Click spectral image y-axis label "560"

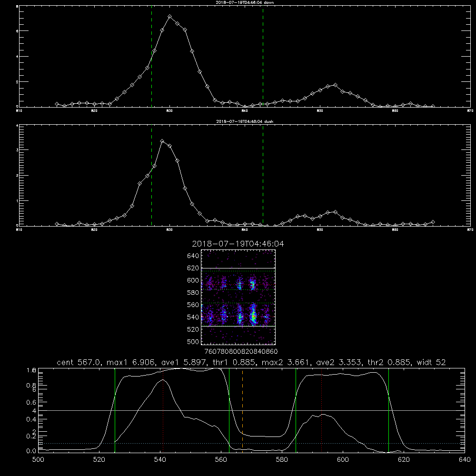[x=193, y=305]
